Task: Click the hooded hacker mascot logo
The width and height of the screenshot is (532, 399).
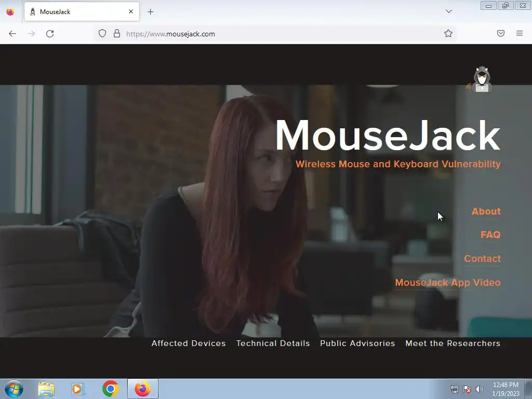Action: 480,79
